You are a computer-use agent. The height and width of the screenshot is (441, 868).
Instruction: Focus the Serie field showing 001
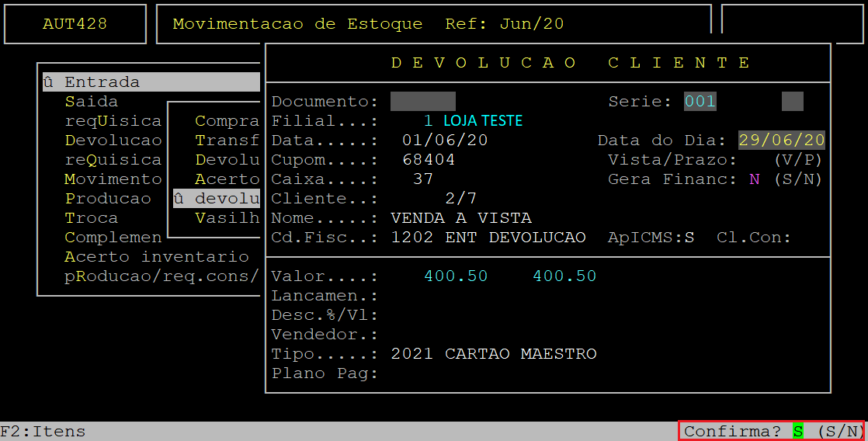700,102
